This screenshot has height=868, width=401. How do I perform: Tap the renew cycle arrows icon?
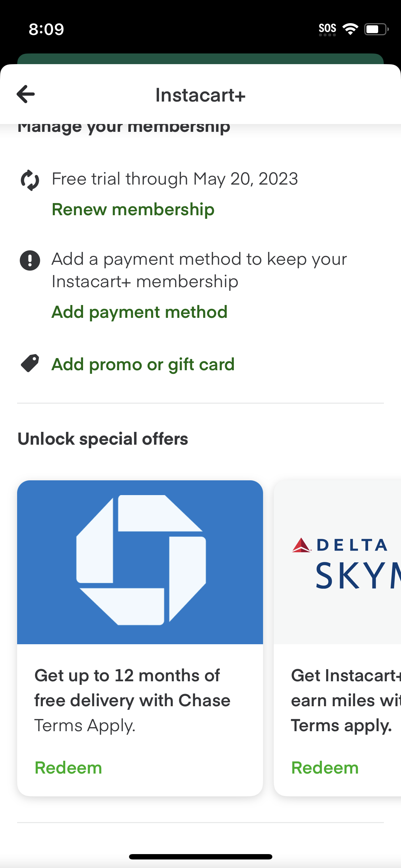pos(30,180)
